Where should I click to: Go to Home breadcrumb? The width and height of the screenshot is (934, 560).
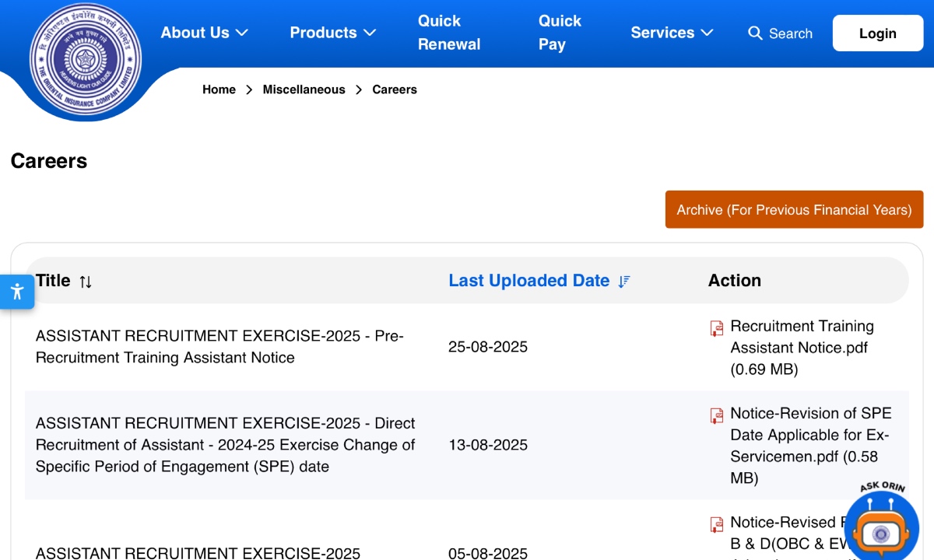click(219, 89)
